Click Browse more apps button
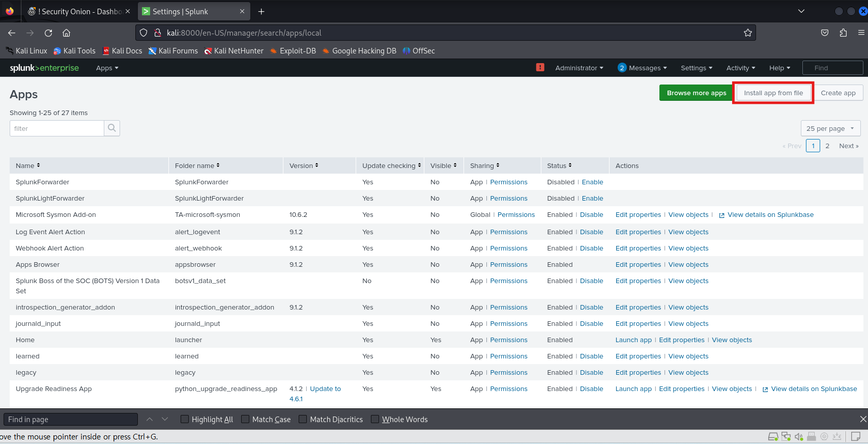The image size is (868, 444). click(697, 93)
